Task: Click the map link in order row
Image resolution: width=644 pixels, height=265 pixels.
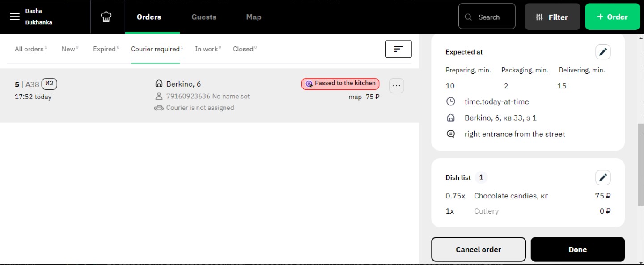Action: tap(355, 97)
